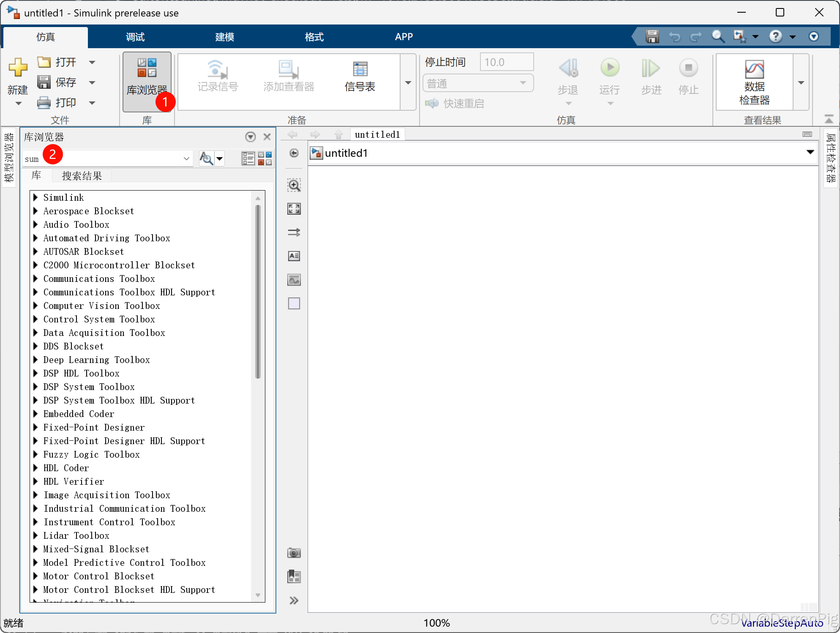Click the Annotation text icon in palette

294,256
